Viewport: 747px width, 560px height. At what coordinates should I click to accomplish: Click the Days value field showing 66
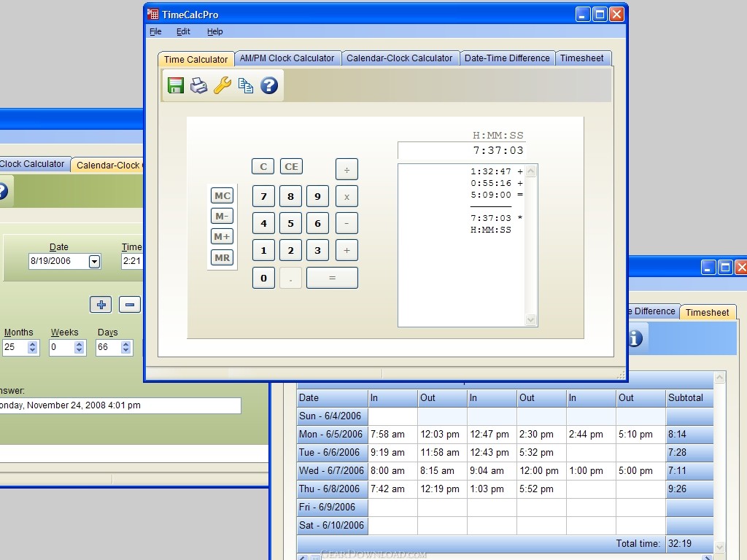[x=108, y=347]
